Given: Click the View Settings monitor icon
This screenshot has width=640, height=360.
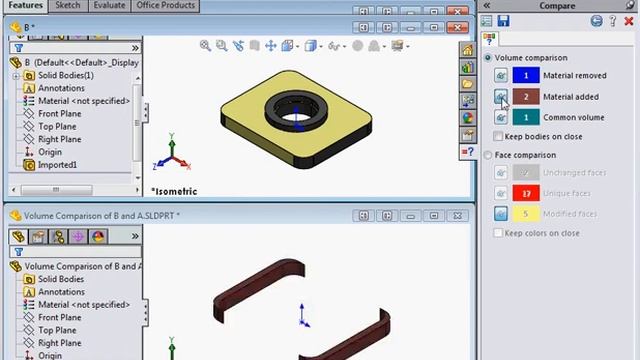Looking at the screenshot, I should click(x=397, y=46).
